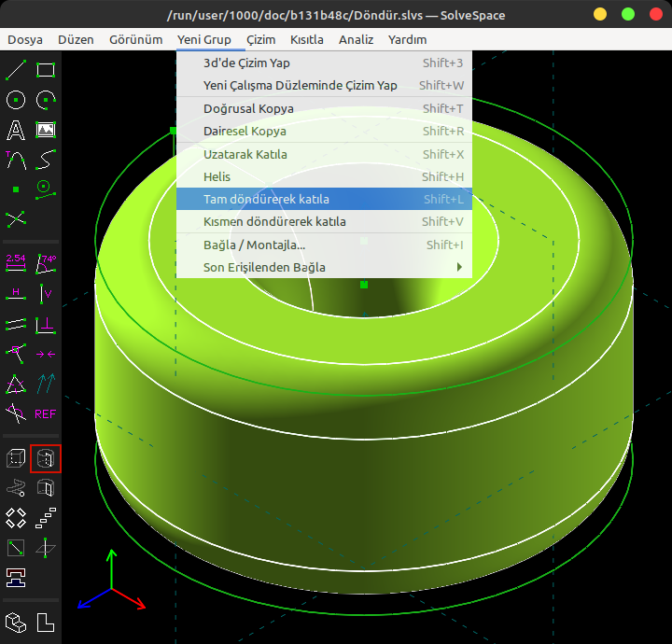This screenshot has height=644, width=672.
Task: Click green point in the torus hole
Action: (x=364, y=285)
